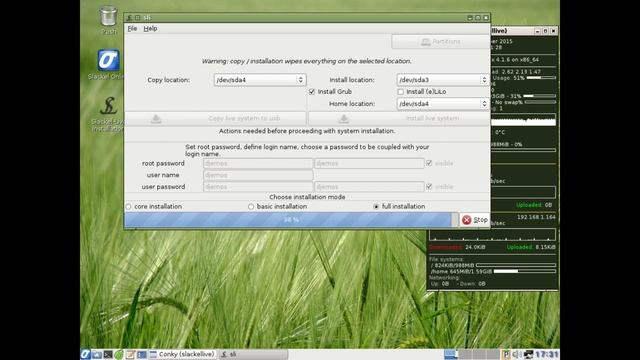Launch the terminal from the taskbar
Viewport: 640px width, 360px height.
tap(108, 354)
